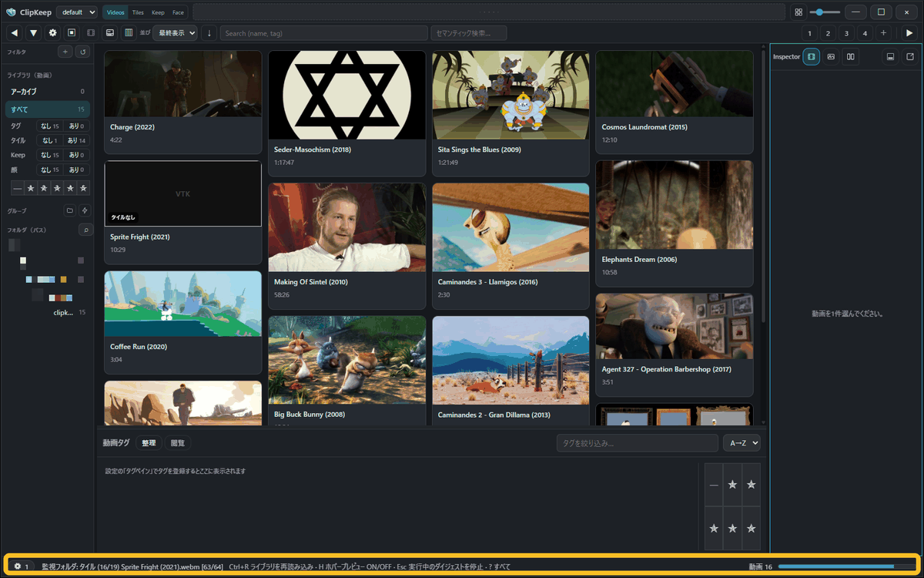Image resolution: width=924 pixels, height=578 pixels.
Task: Click the four-squares grid icon by the zoom slider
Action: pyautogui.click(x=798, y=12)
